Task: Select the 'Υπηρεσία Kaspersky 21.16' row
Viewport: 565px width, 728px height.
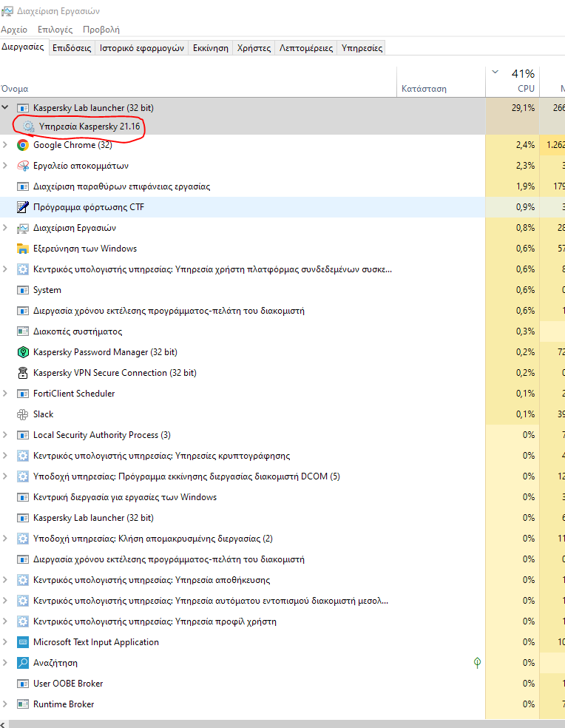Action: tap(282, 127)
